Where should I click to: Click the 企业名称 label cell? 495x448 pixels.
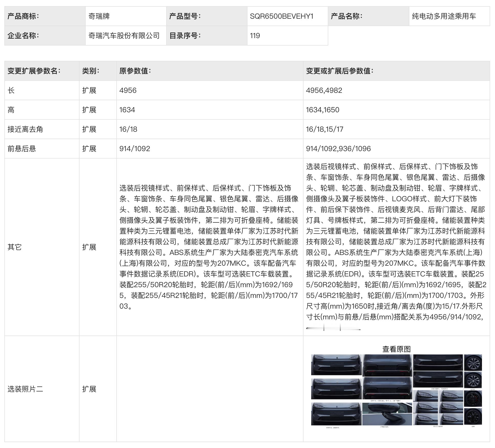click(45, 36)
